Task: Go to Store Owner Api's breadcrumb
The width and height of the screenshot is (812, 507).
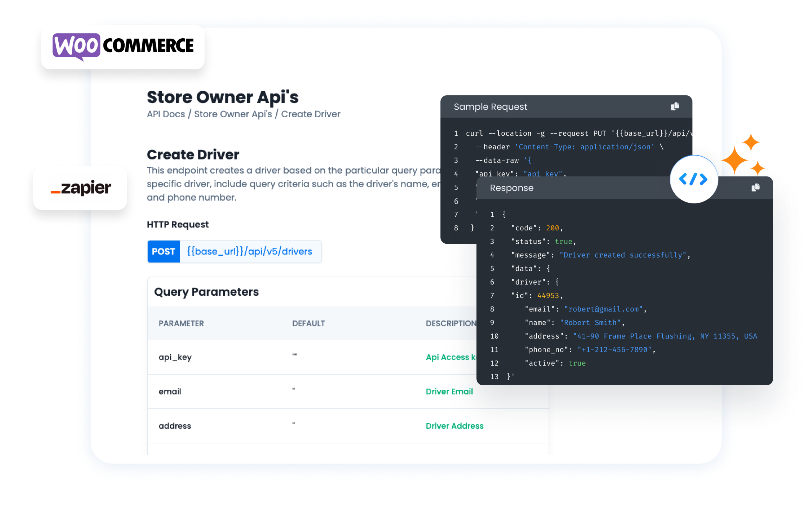Action: pyautogui.click(x=233, y=114)
